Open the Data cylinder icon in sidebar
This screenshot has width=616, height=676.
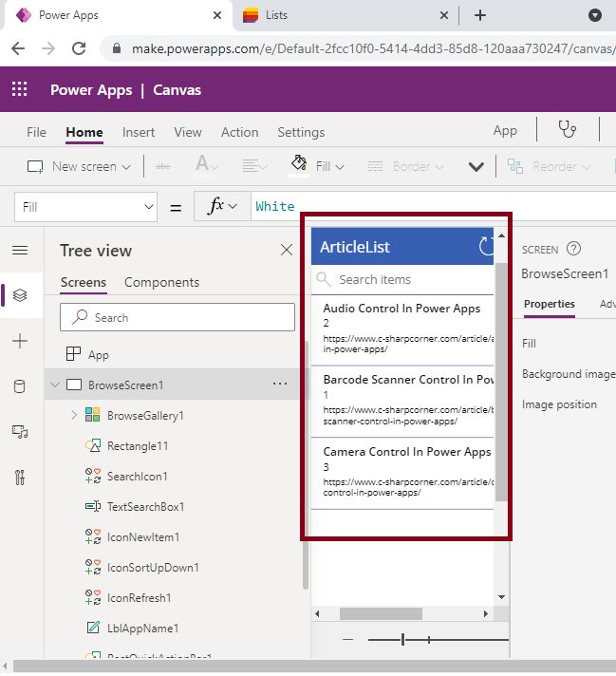coord(20,386)
